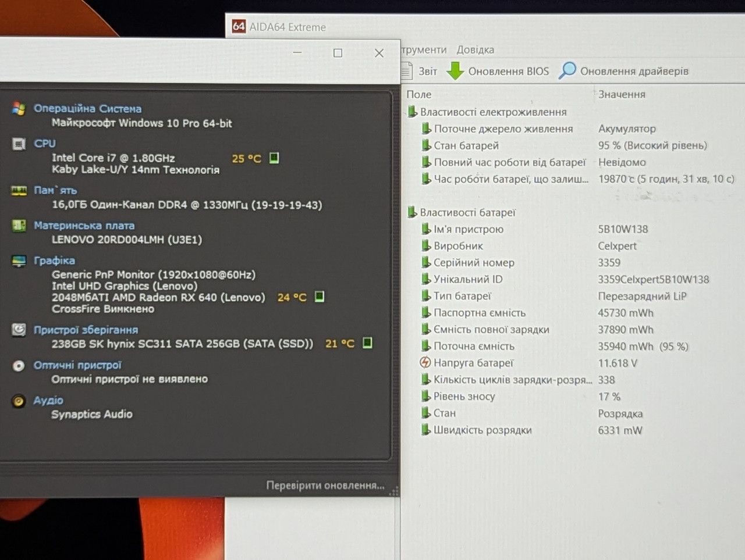The image size is (745, 560).
Task: Select the Пам'ять memory module icon
Action: click(19, 191)
